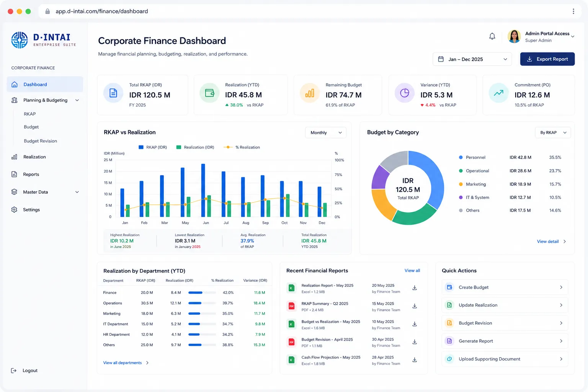Screen dimensions: 588x392
Task: Expand the Admin Portal Access account menu
Action: [573, 37]
